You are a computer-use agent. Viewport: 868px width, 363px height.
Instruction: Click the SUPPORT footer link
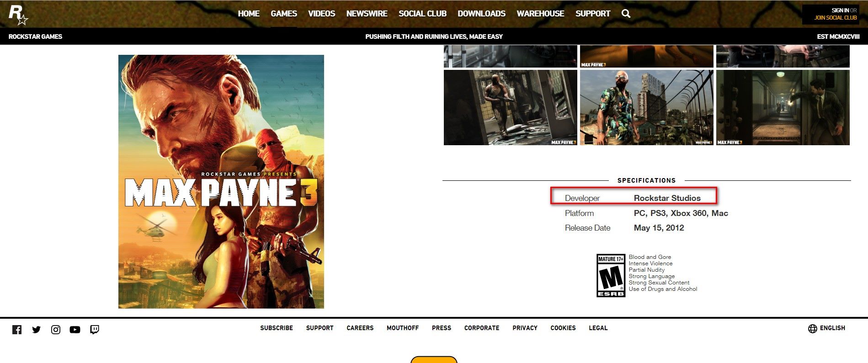(x=320, y=328)
